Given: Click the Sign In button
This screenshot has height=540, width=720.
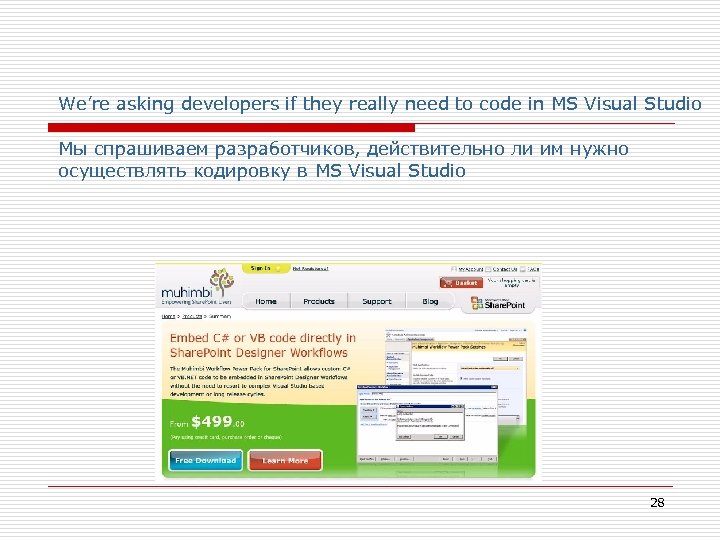Looking at the screenshot, I should coord(265,268).
